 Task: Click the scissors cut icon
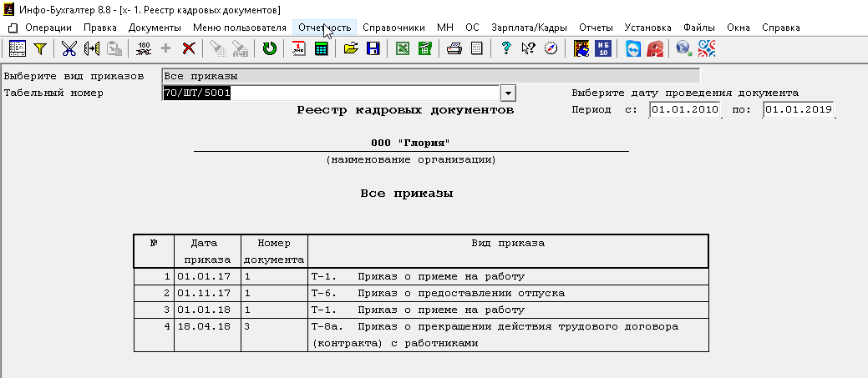pos(69,48)
